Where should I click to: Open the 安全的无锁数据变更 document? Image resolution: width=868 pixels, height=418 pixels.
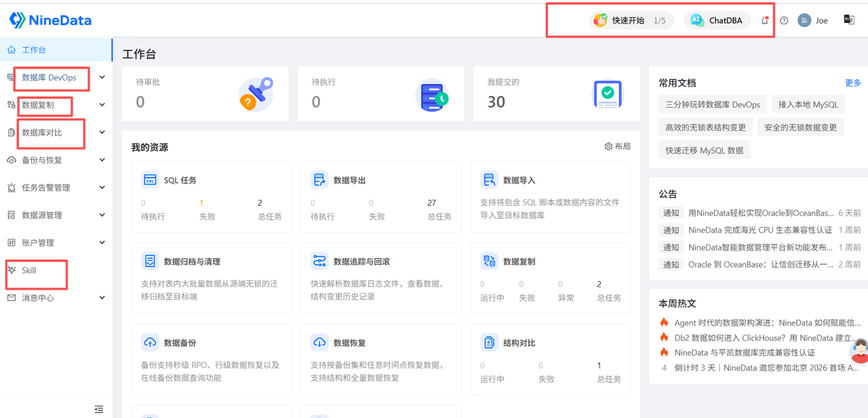(800, 127)
